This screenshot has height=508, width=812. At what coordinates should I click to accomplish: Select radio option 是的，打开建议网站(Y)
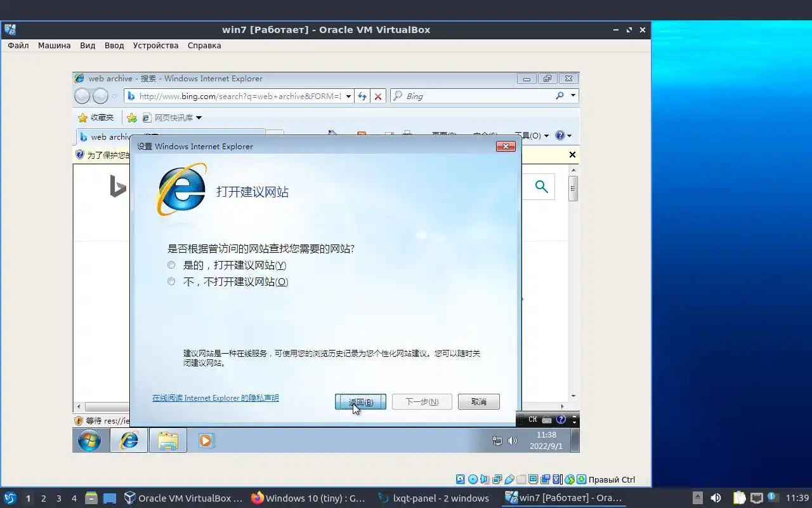tap(171, 265)
